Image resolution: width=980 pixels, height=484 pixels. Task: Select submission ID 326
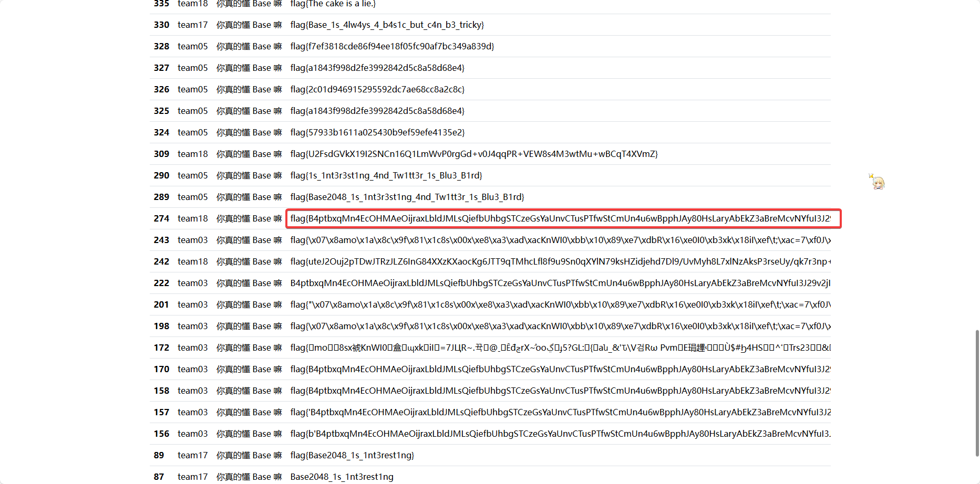tap(161, 89)
